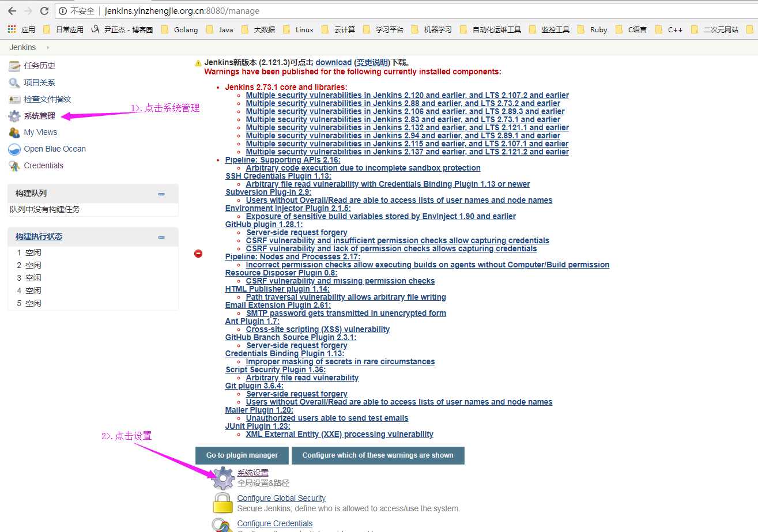Click the Configure Credentials icon

pos(223,525)
